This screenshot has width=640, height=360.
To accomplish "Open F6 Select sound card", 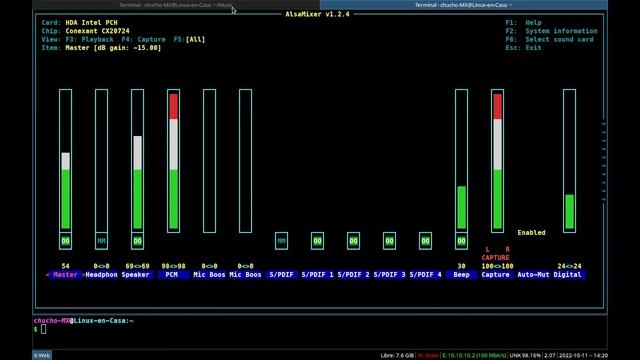I will click(x=549, y=40).
